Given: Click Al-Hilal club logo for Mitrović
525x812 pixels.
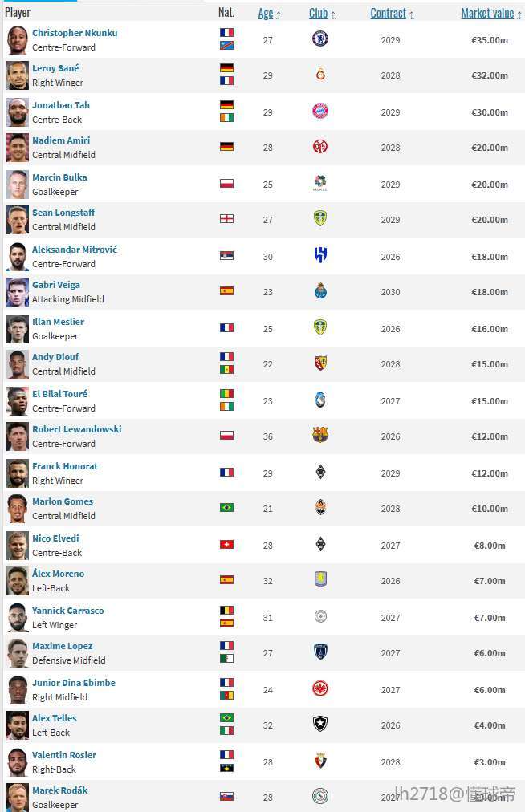Looking at the screenshot, I should (320, 255).
